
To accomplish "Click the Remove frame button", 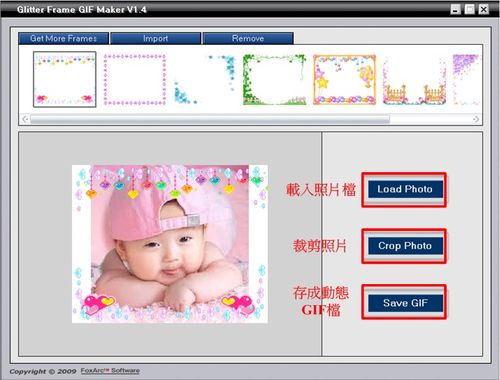I will pyautogui.click(x=248, y=38).
